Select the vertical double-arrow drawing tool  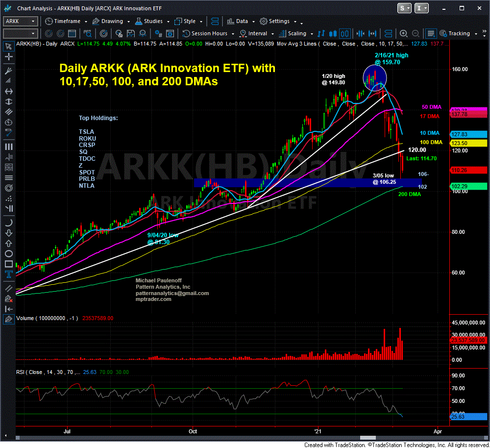coord(8,101)
